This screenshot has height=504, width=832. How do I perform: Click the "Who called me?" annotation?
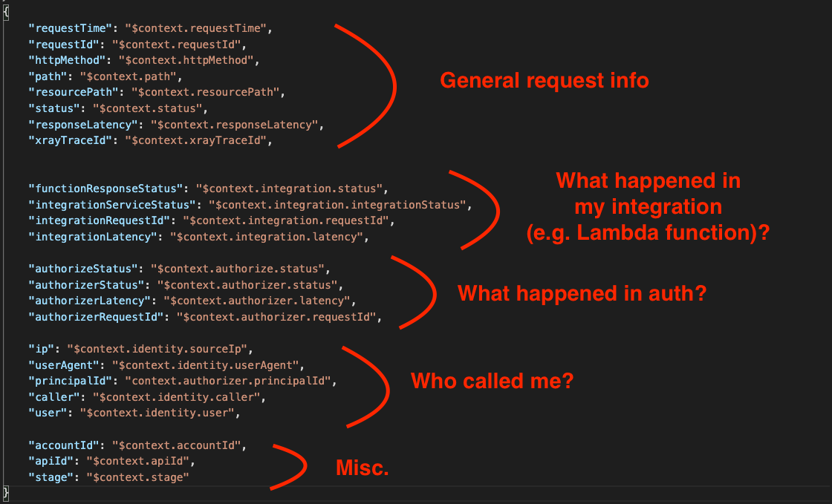(x=493, y=382)
